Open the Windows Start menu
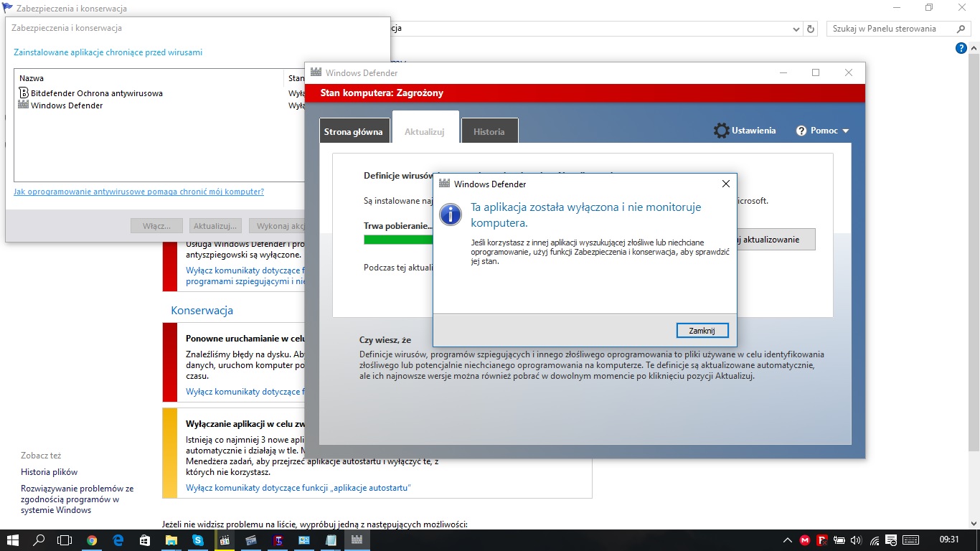980x551 pixels. 12,540
